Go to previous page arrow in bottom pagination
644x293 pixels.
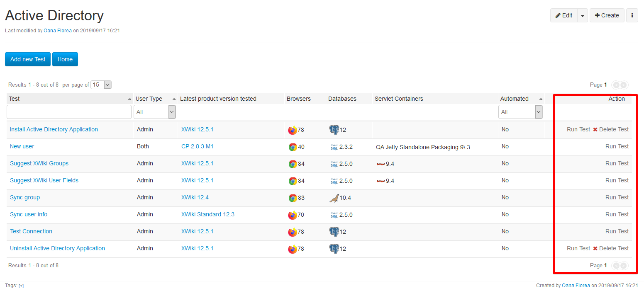(616, 266)
